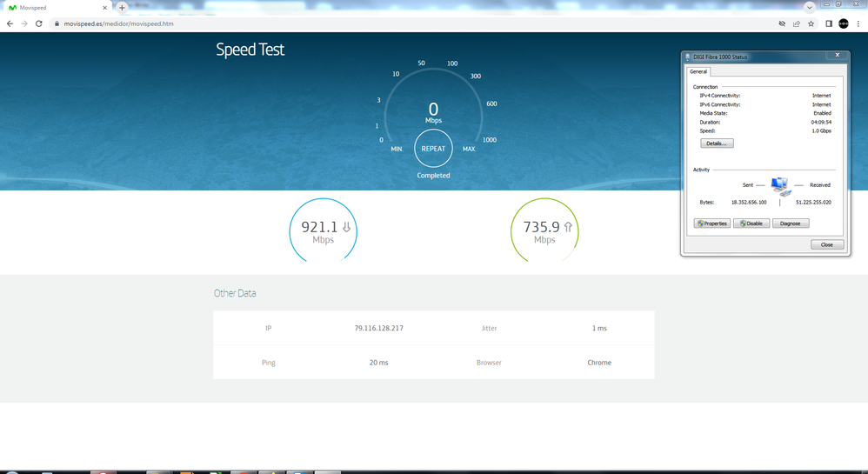Image resolution: width=868 pixels, height=474 pixels.
Task: Click the browser forward arrow
Action: click(x=24, y=23)
